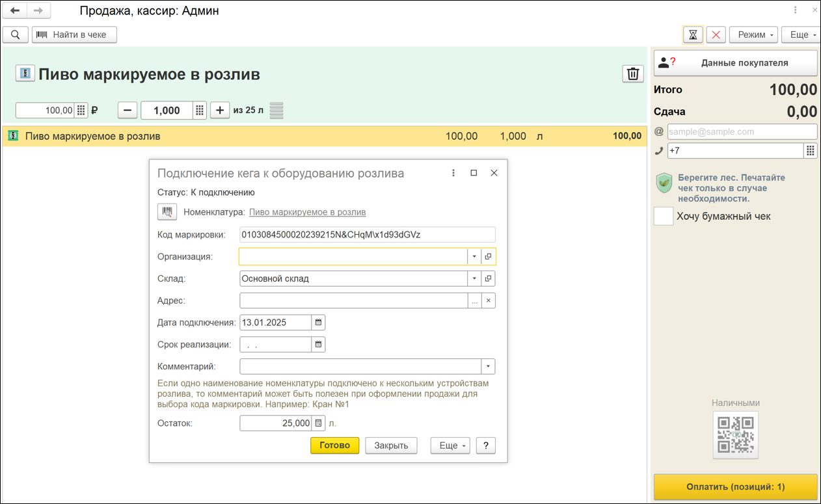821x504 pixels.
Task: Expand the Склад dropdown arrow
Action: (x=474, y=279)
